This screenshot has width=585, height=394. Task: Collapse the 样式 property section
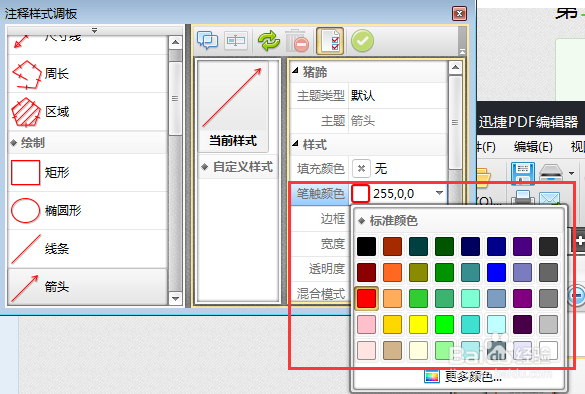pos(295,143)
